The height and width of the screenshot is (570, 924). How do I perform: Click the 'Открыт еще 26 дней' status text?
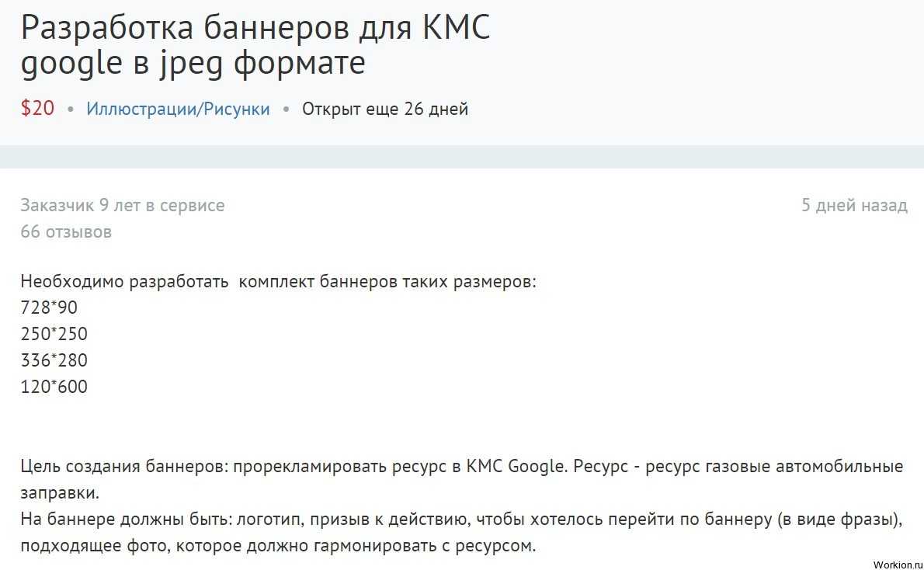coord(385,109)
